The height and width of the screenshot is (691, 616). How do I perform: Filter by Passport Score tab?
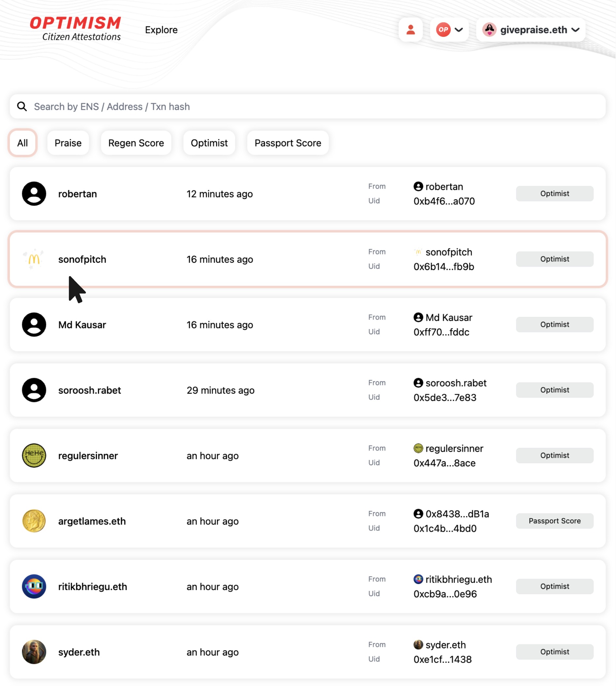tap(288, 143)
